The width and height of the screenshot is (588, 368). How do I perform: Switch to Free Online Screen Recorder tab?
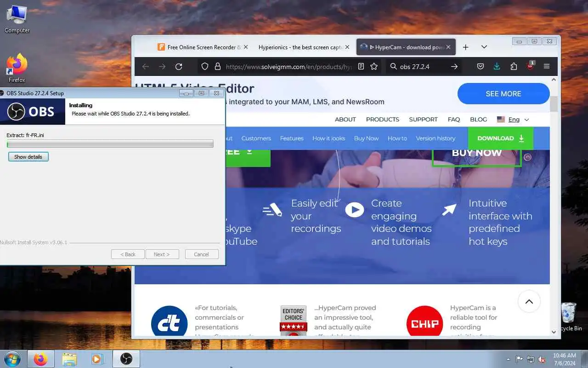pos(199,47)
